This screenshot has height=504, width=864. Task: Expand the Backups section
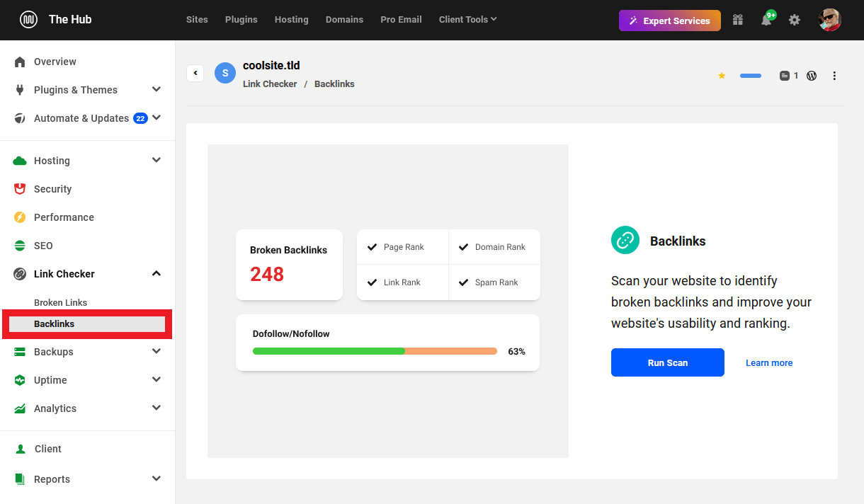[x=156, y=350]
